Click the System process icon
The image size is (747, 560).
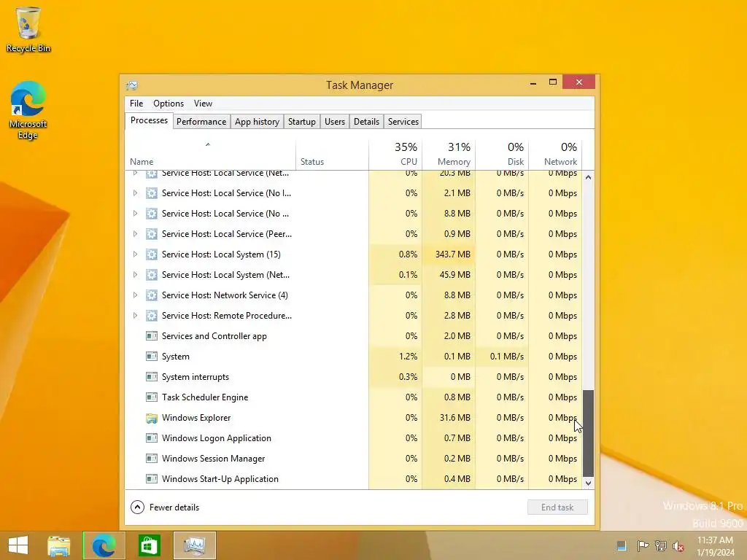[x=152, y=357]
